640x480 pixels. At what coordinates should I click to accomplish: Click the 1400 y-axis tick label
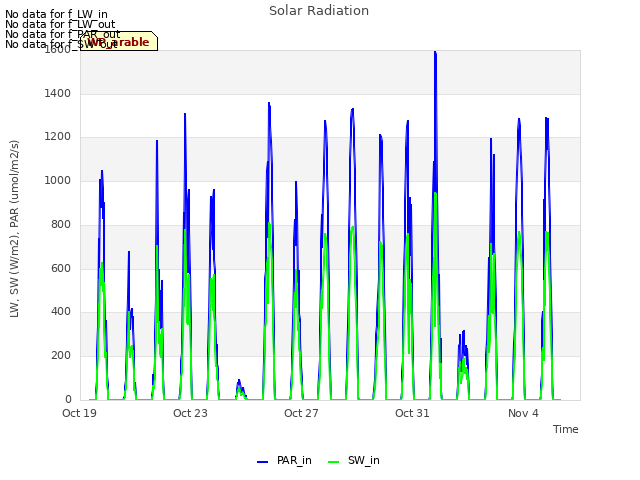(58, 93)
